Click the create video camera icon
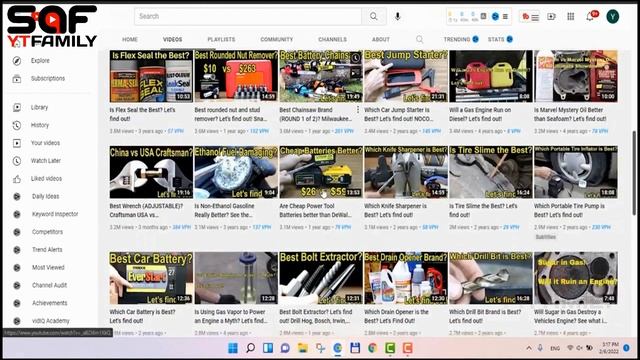 tap(551, 16)
